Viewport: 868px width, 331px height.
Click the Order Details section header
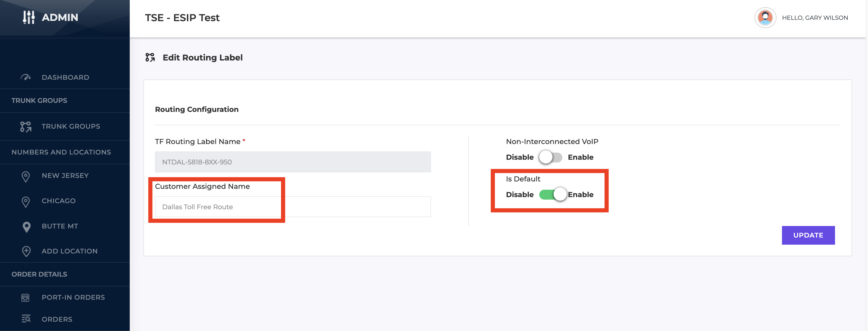(39, 274)
